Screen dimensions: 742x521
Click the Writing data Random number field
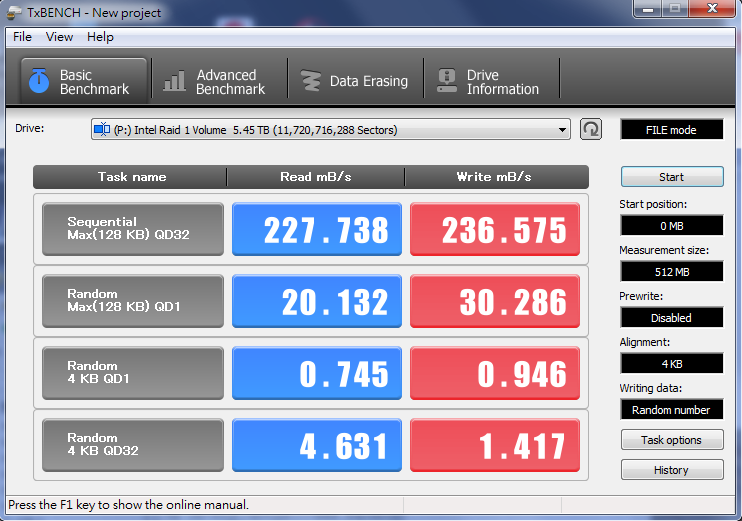[x=672, y=409]
